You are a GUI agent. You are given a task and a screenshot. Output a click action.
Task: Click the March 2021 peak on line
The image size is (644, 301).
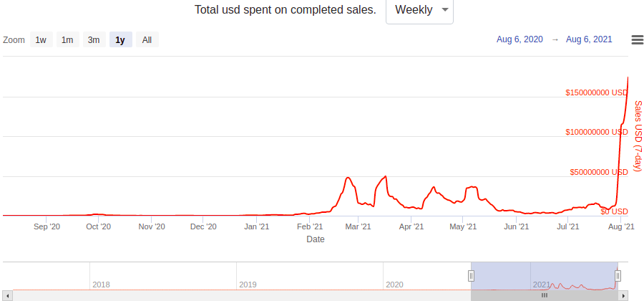tap(386, 176)
